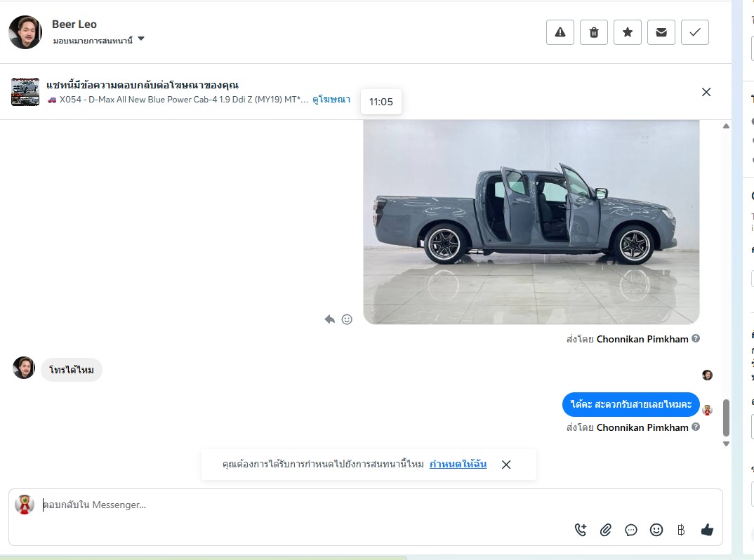The image size is (754, 560).
Task: Dismiss the assignment prompt notification
Action: click(506, 465)
